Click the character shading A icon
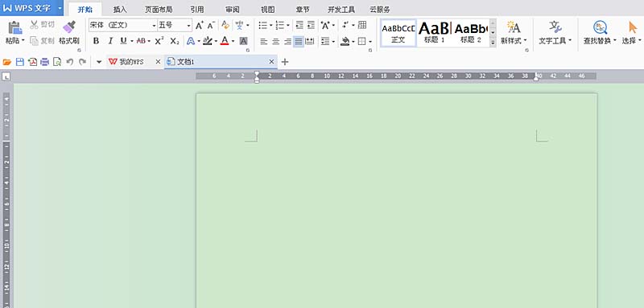Image resolution: width=644 pixels, height=308 pixels. (244, 40)
